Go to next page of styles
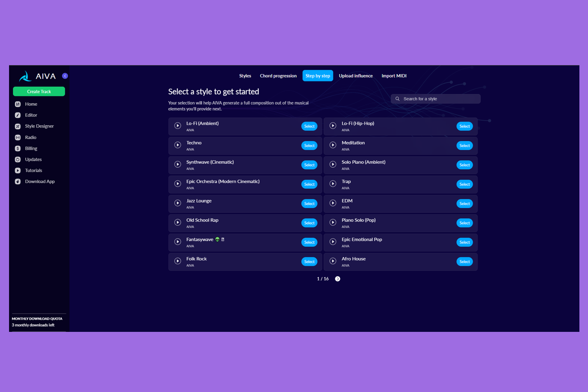 pos(337,279)
